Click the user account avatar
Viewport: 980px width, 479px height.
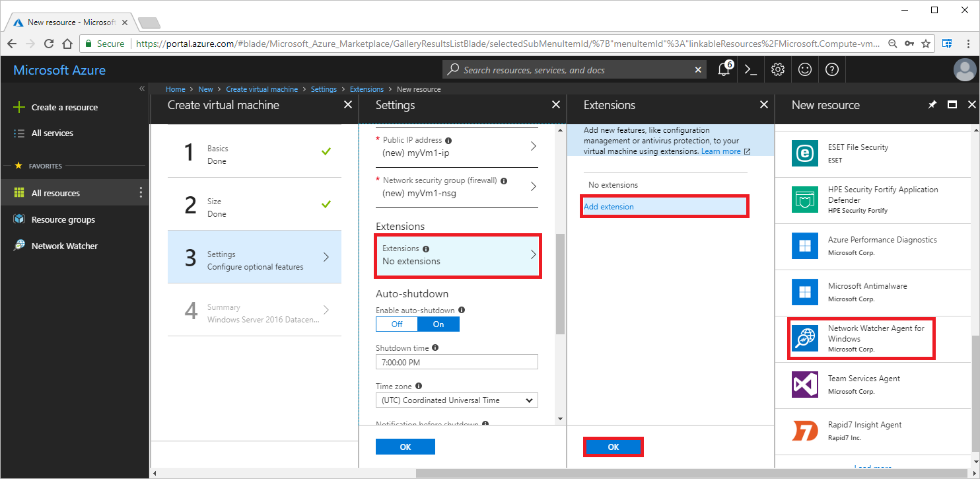click(965, 69)
